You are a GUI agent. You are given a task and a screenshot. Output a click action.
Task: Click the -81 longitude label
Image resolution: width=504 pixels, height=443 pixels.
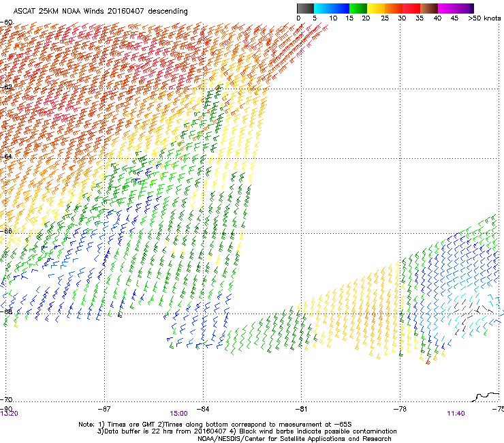coord(301,409)
